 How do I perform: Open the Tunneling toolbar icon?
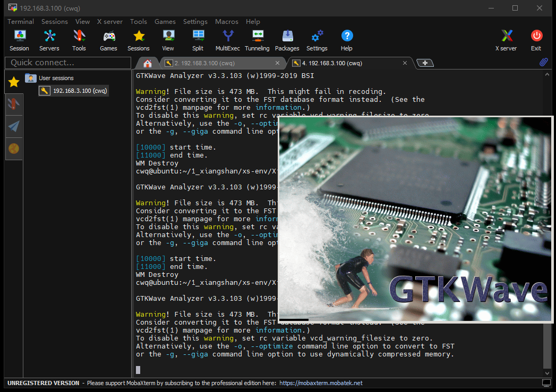point(258,40)
